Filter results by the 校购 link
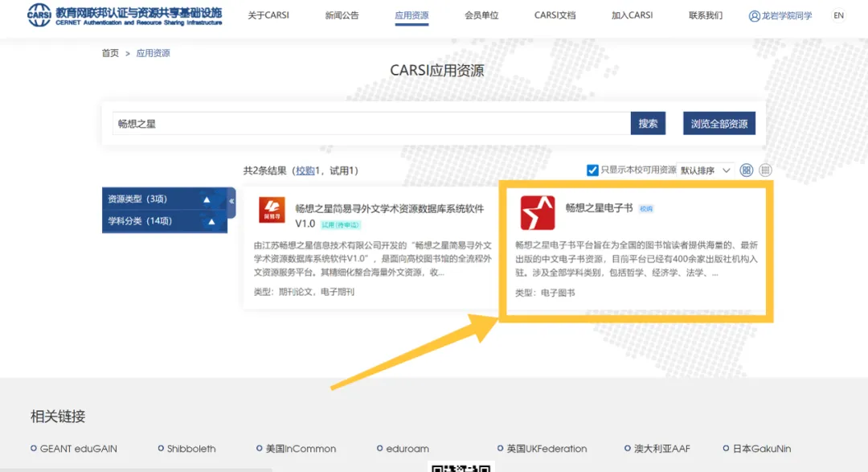 tap(305, 170)
